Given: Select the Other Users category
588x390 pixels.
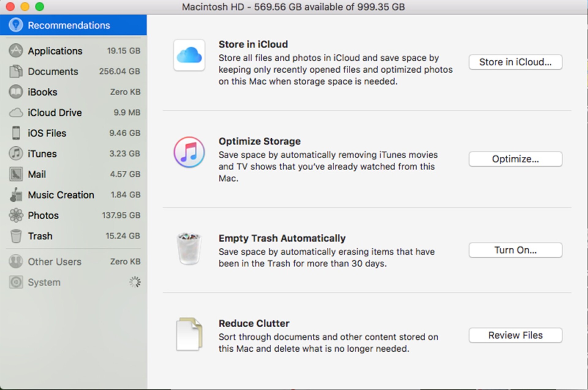Looking at the screenshot, I should point(55,261).
